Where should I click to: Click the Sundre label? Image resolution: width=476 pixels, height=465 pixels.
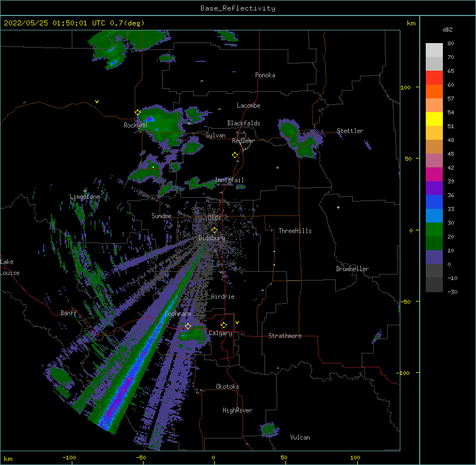[x=161, y=216]
